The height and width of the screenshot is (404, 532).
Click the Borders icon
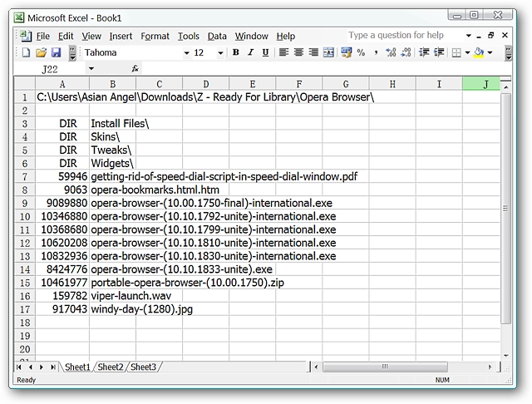[456, 52]
